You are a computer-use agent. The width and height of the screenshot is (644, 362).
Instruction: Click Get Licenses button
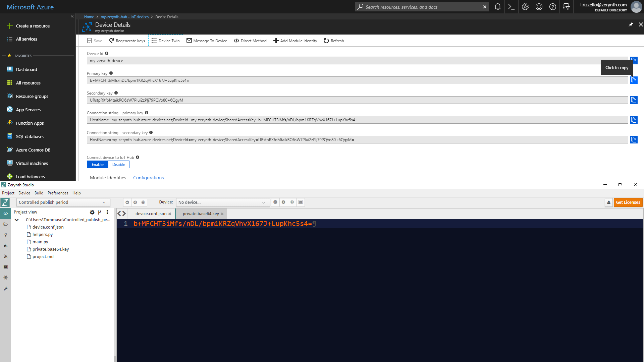point(628,202)
